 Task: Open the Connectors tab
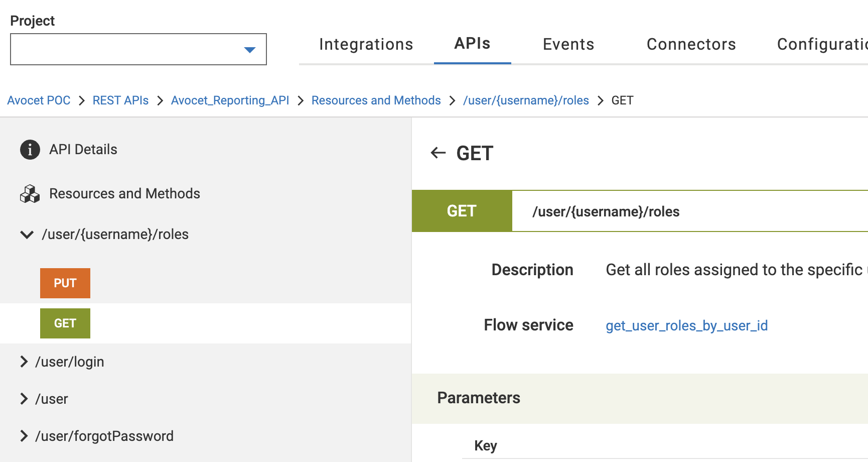coord(691,44)
